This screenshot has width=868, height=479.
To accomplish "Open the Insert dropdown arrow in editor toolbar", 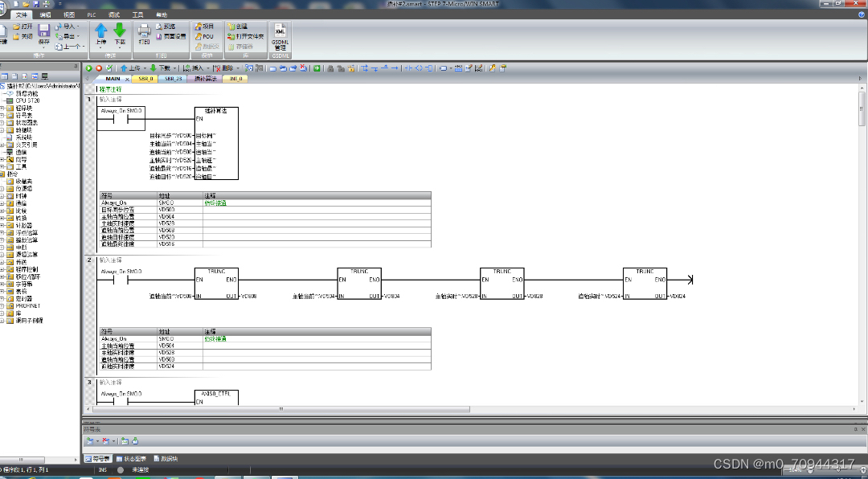I will [207, 68].
